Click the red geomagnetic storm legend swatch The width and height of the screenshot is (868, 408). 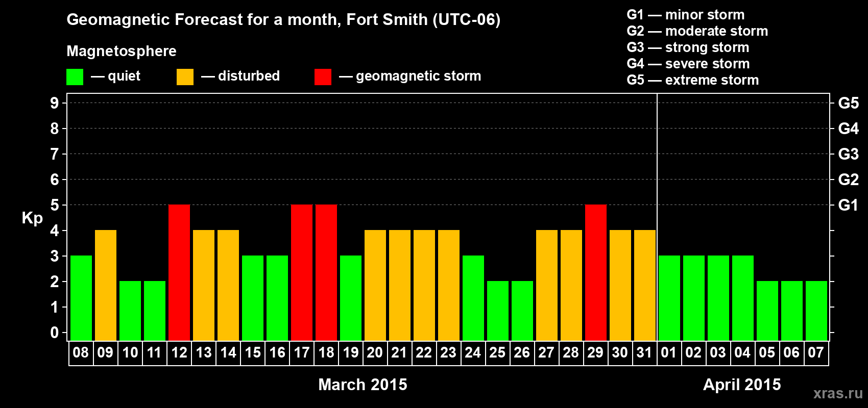[323, 77]
